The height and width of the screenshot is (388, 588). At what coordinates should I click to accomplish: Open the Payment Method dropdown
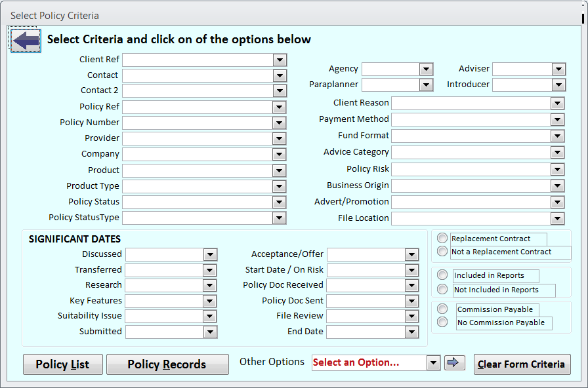558,119
